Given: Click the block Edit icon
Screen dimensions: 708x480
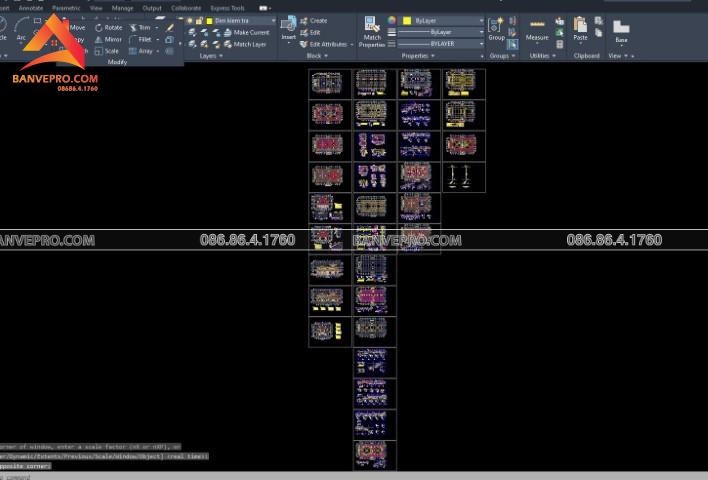Looking at the screenshot, I should click(x=304, y=33).
